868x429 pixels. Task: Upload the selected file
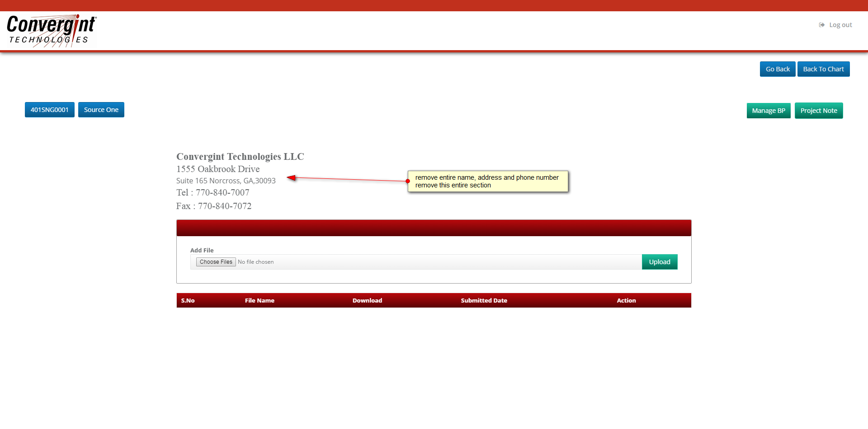point(660,262)
